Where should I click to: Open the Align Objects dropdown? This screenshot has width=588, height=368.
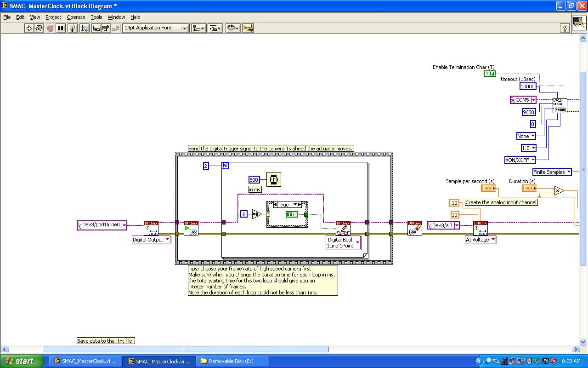point(198,28)
